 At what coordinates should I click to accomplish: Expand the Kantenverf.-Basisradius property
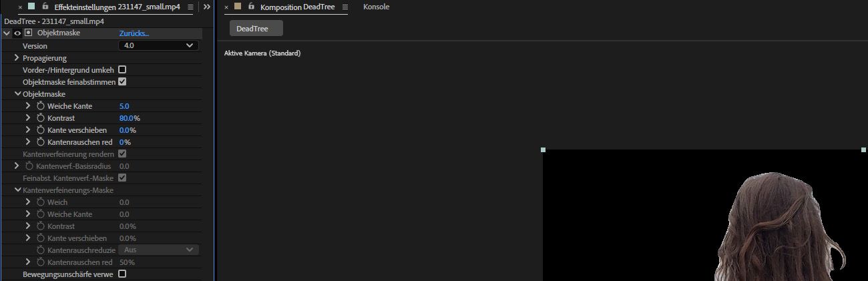(x=17, y=166)
